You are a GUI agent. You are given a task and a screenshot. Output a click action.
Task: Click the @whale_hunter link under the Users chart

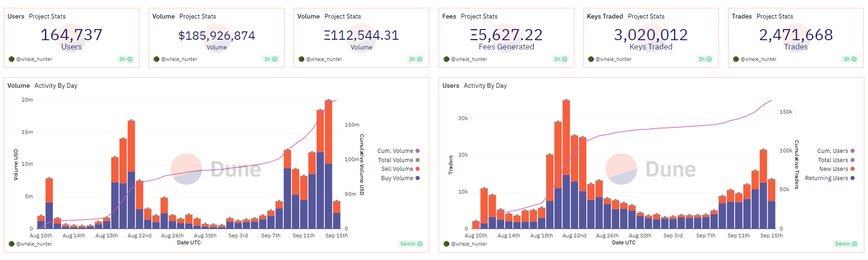[x=469, y=244]
